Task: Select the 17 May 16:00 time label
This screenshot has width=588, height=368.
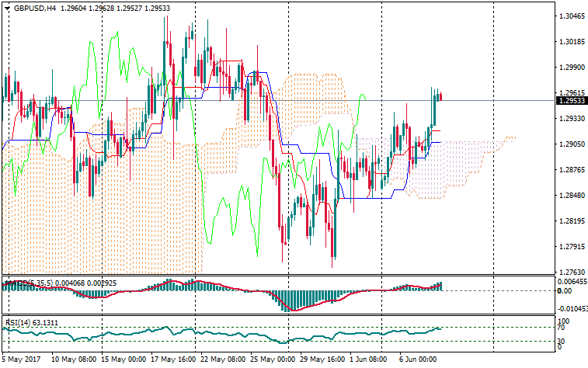Action: [x=172, y=359]
